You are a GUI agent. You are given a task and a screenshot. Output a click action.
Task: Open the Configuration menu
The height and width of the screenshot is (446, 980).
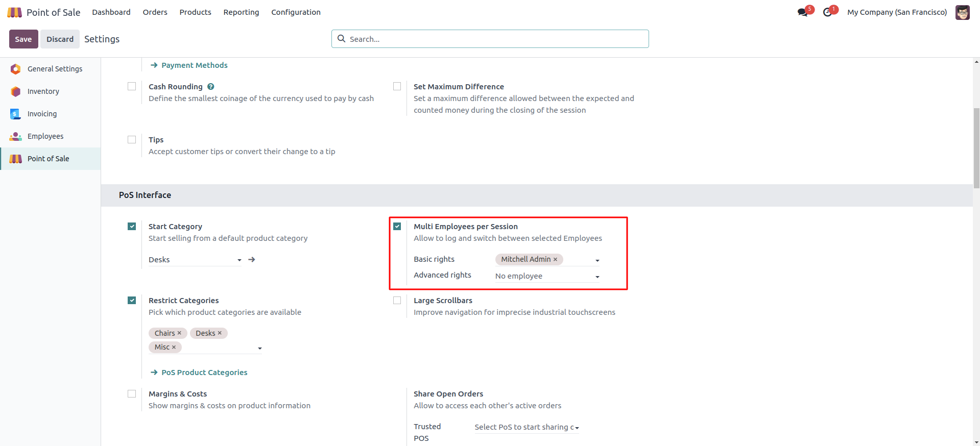pyautogui.click(x=296, y=12)
